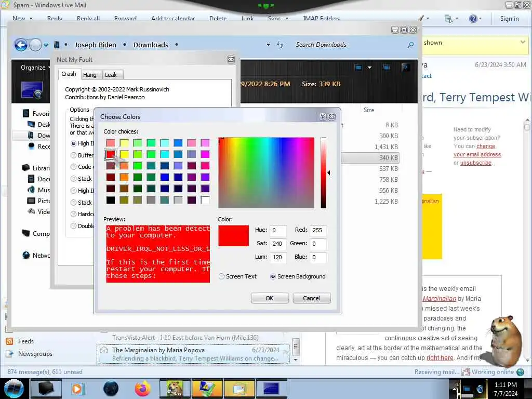This screenshot has width=532, height=399.
Task: Click the search magnifier in Search Downloads
Action: tap(410, 45)
